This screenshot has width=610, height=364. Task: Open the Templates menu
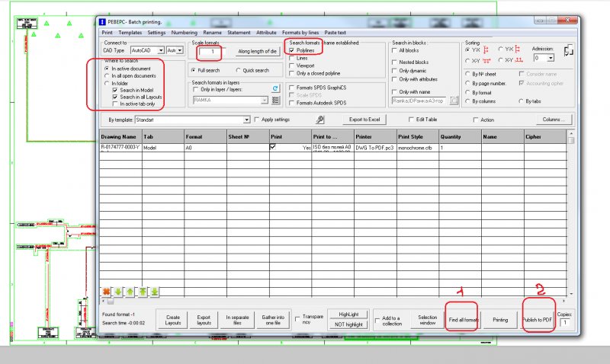coord(130,33)
